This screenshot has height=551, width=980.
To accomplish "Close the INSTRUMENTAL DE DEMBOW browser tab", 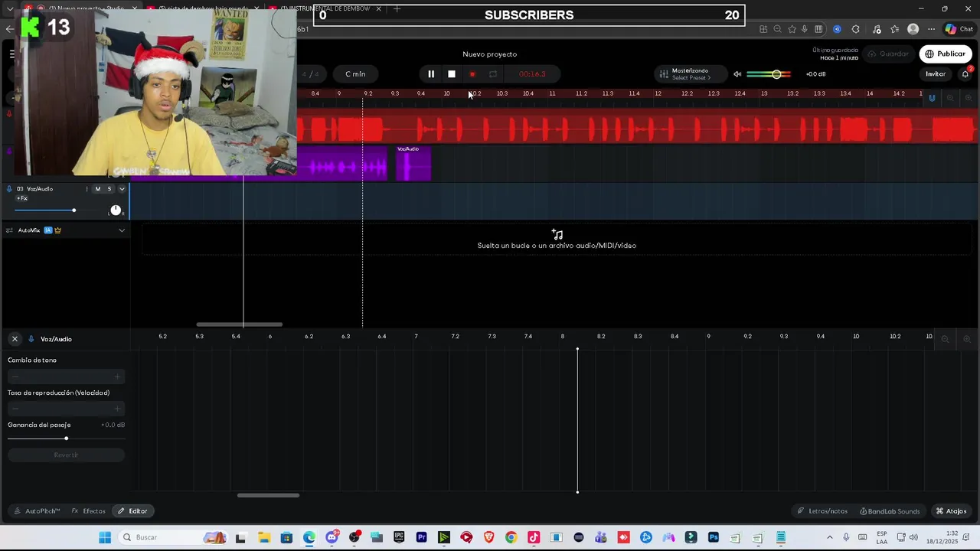I will 378,8.
